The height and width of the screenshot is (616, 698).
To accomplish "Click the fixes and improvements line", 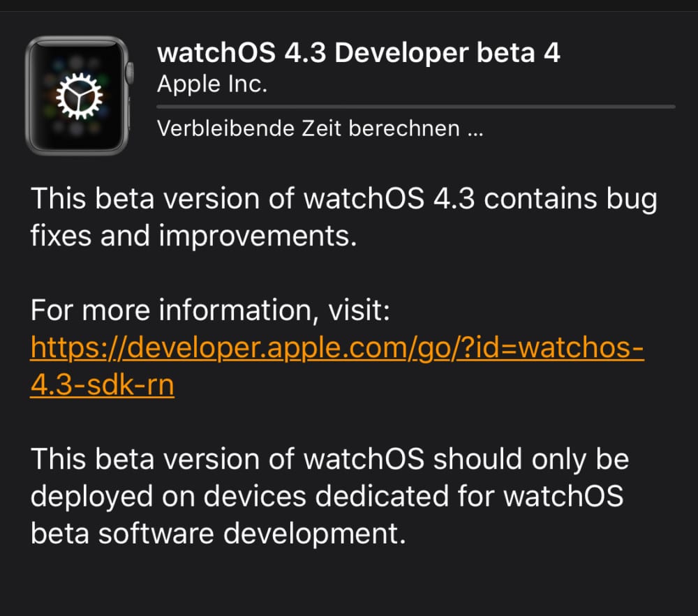I will [x=193, y=235].
